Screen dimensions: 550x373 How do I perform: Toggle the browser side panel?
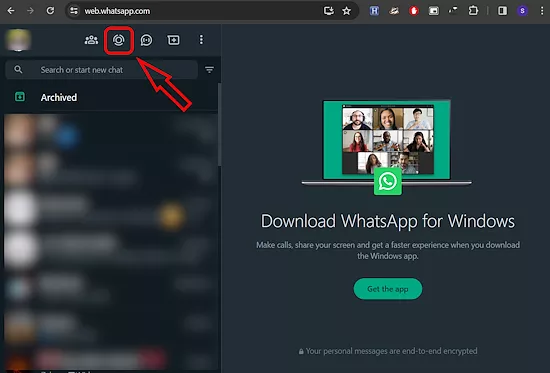(x=502, y=11)
